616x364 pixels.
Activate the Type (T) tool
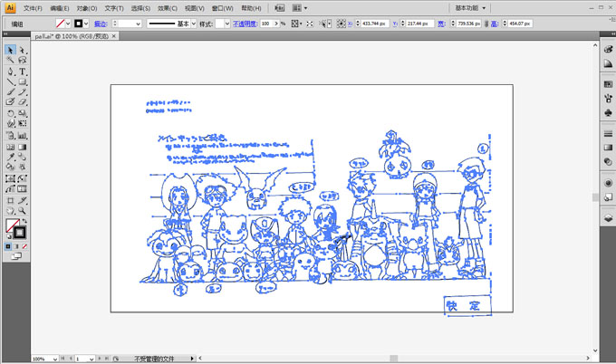tap(23, 72)
